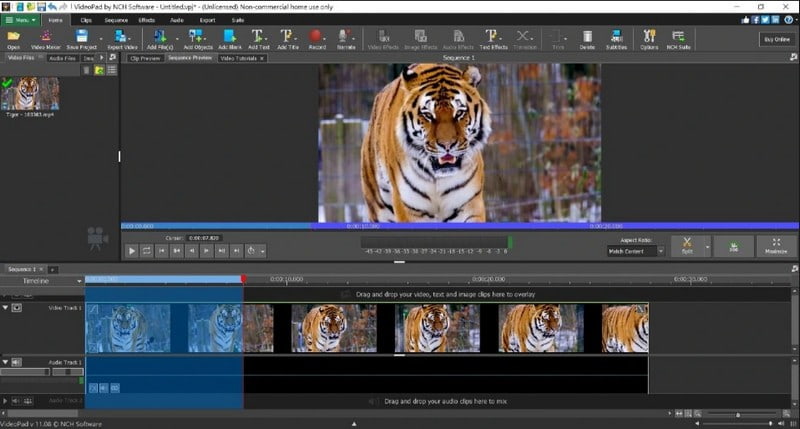Mute Audio Track 1 speaker icon

pos(16,362)
